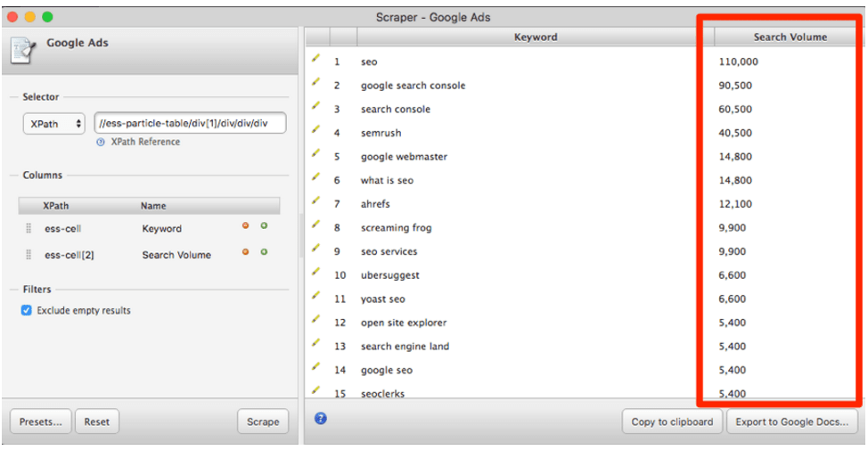Click the Google Ads document icon
This screenshot has height=450, width=868.
[21, 49]
